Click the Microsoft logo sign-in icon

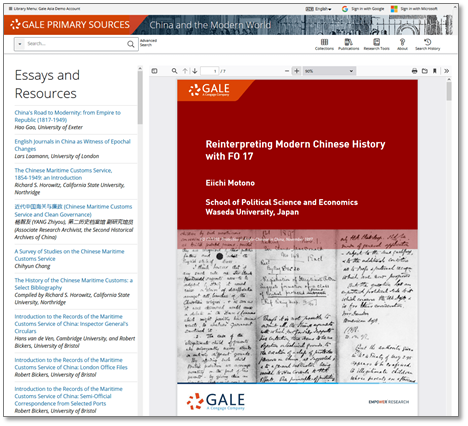point(394,9)
